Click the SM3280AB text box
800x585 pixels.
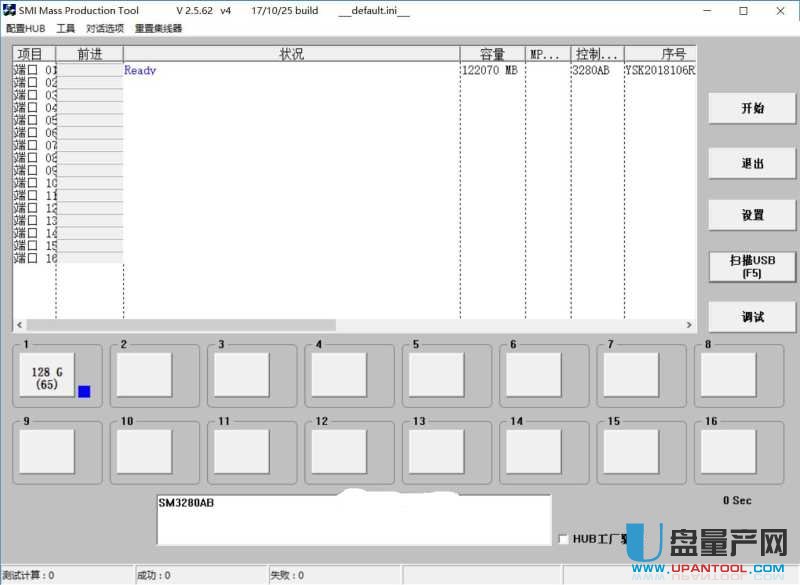click(x=353, y=519)
